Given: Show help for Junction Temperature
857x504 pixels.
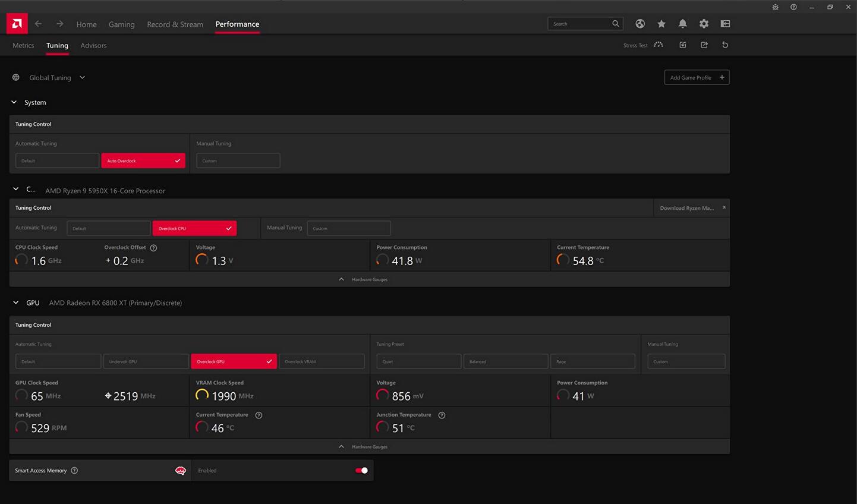Looking at the screenshot, I should 442,415.
